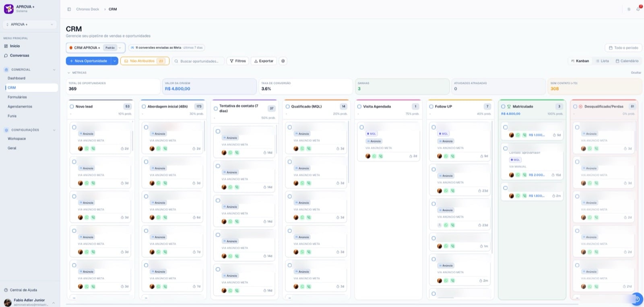Switch theme with the sun icon
This screenshot has width=644, height=307.
[629, 9]
